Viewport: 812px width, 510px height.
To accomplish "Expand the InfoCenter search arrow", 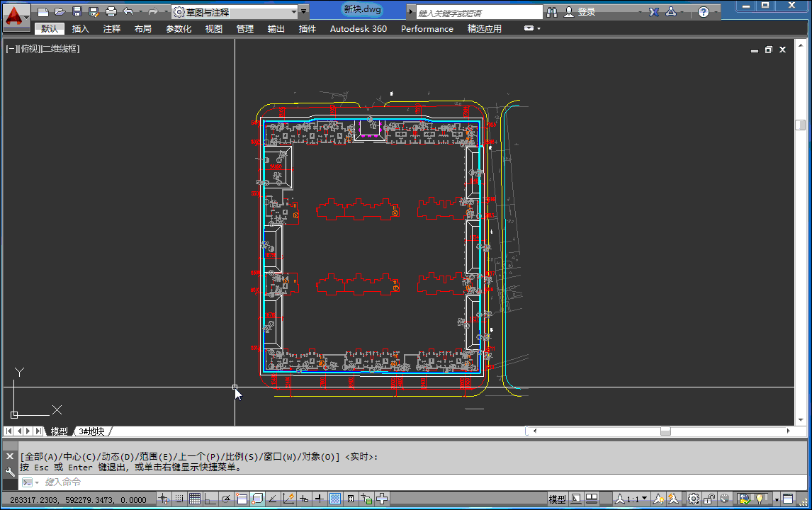I will pyautogui.click(x=411, y=12).
